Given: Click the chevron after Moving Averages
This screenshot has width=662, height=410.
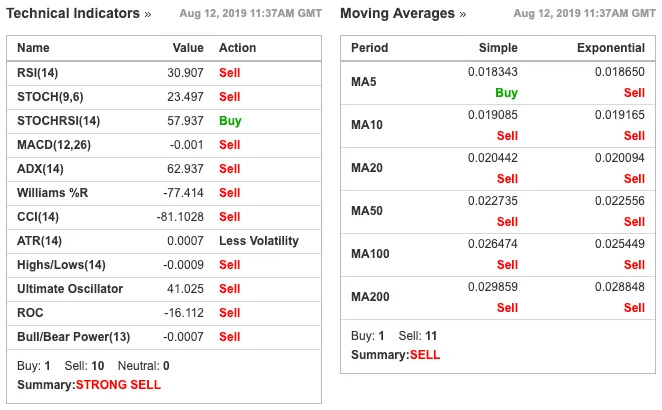Looking at the screenshot, I should click(463, 15).
